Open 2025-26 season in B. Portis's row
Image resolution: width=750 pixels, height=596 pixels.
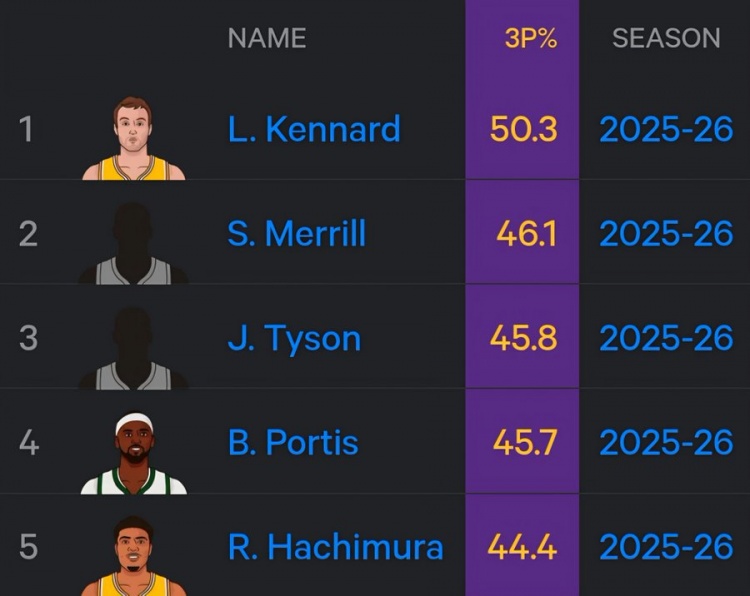click(666, 443)
